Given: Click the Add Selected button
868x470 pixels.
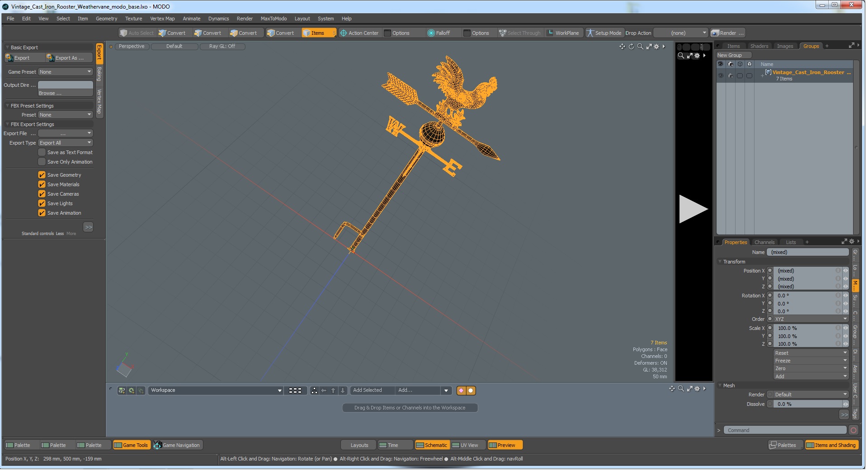Looking at the screenshot, I should (x=372, y=390).
